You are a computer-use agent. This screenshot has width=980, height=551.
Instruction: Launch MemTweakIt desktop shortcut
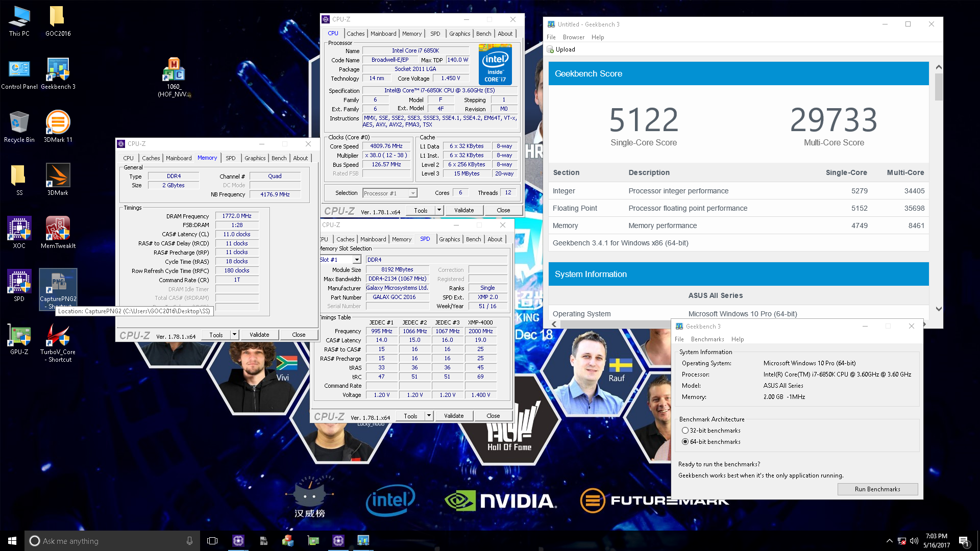coord(58,233)
